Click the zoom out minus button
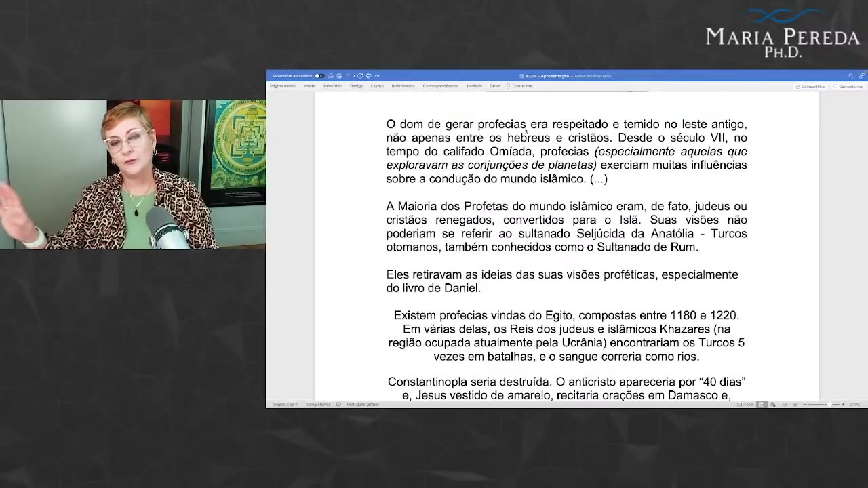 click(x=805, y=405)
